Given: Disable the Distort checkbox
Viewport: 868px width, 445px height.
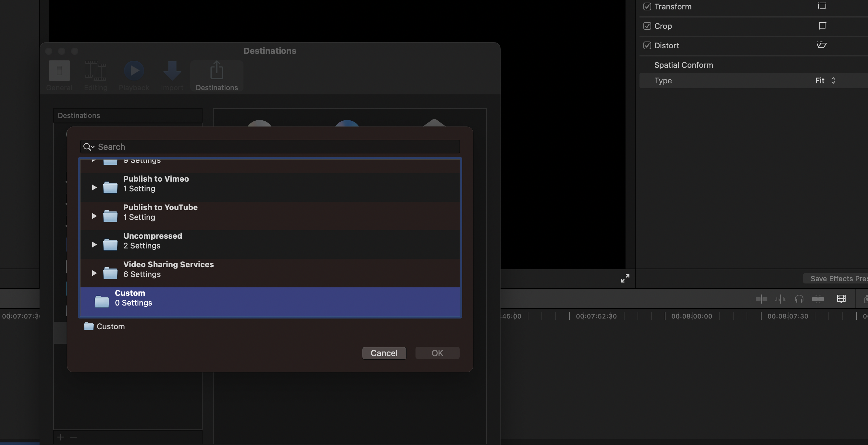Looking at the screenshot, I should click(x=647, y=45).
